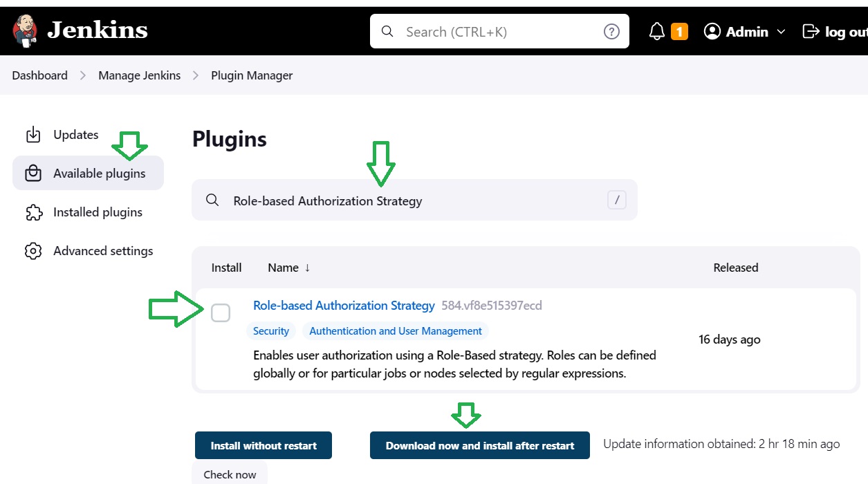Image resolution: width=868 pixels, height=484 pixels.
Task: Click the Installed plugins puzzle icon
Action: [33, 212]
